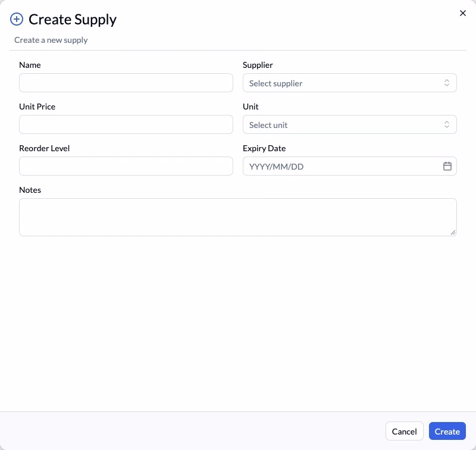Click the Reorder Level label
Screen dimensions: 476x450
pos(44,148)
